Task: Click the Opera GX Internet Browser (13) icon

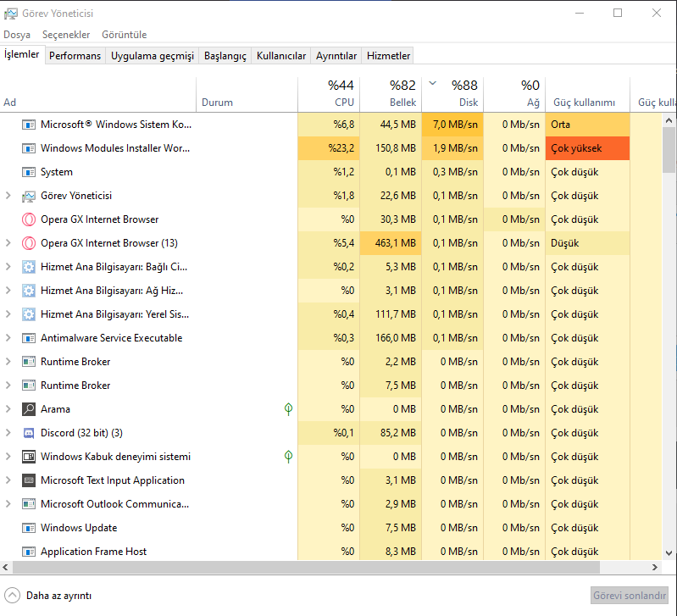Action: pyautogui.click(x=29, y=243)
